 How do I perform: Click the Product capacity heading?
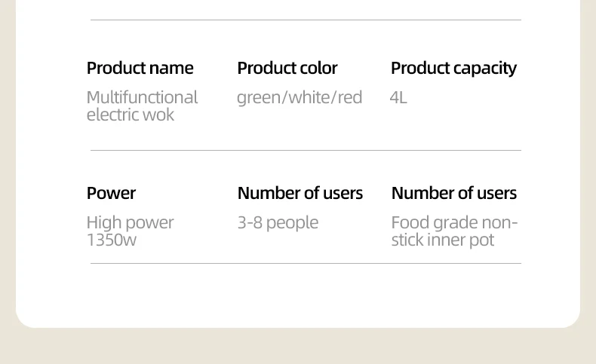pos(453,68)
